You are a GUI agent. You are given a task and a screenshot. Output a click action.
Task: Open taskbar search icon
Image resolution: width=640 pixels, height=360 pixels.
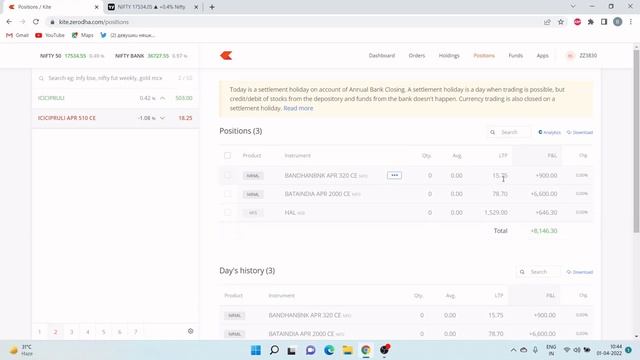(x=274, y=350)
